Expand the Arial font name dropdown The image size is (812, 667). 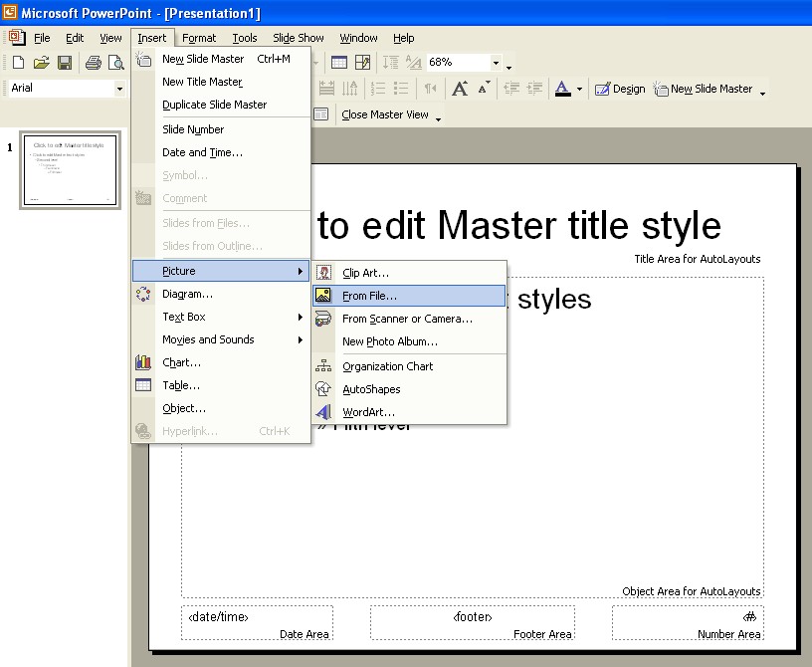(x=119, y=89)
